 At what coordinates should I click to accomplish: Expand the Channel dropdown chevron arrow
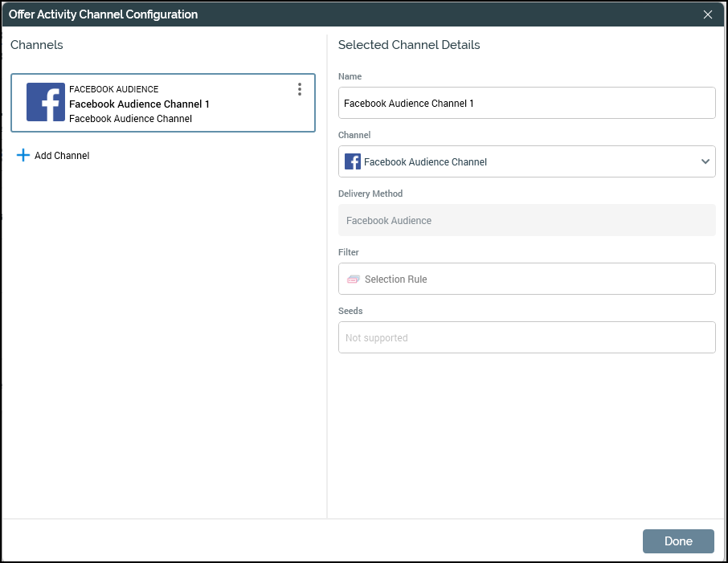pos(705,161)
